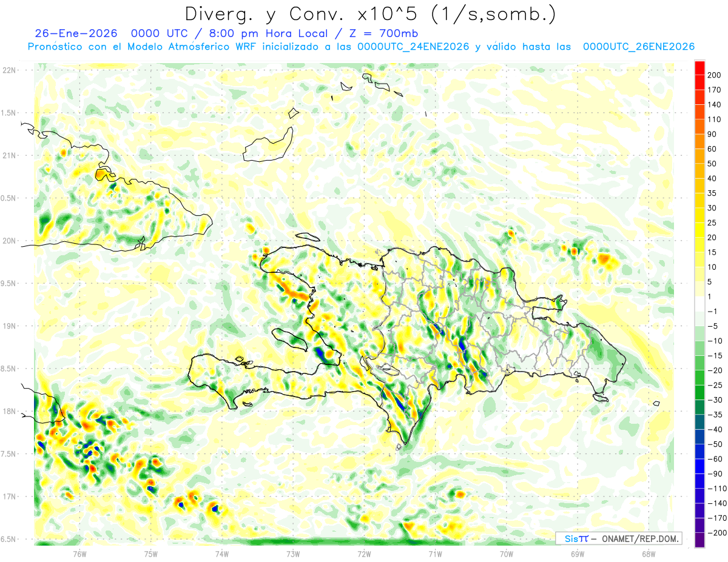728x562 pixels.
Task: Click the '-140' colorbar label
Action: click(x=718, y=504)
